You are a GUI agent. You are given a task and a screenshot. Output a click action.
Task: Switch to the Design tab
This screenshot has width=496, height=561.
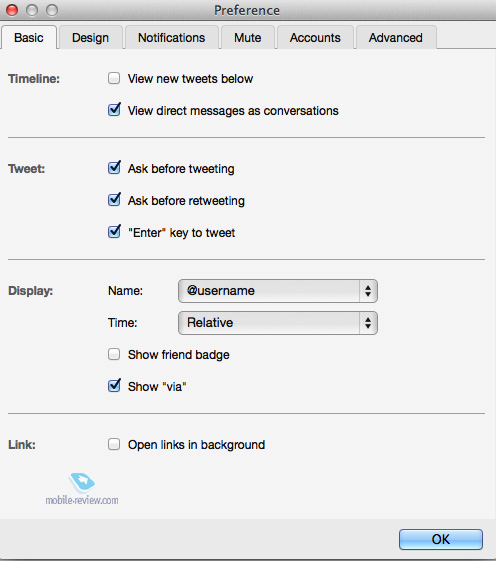point(91,38)
